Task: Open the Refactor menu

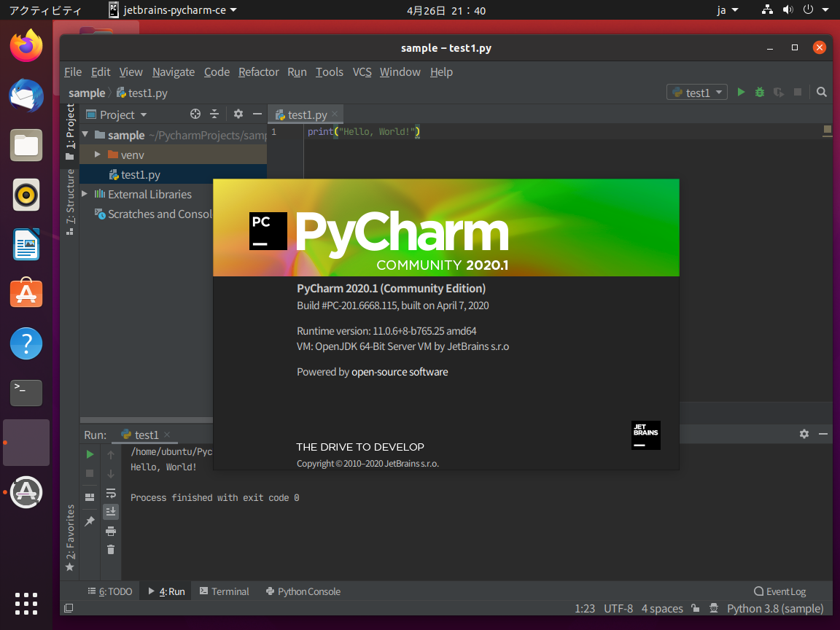Action: [259, 71]
